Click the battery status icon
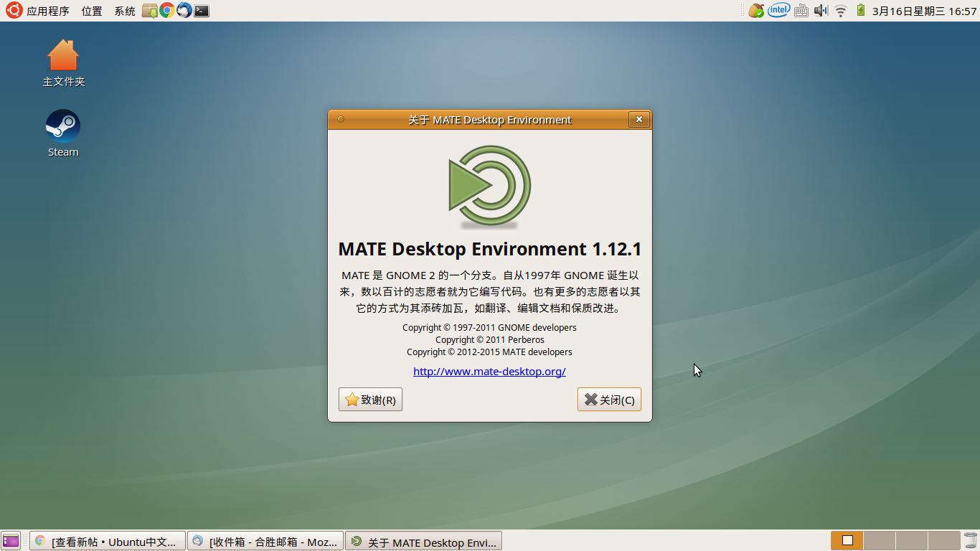 [x=861, y=10]
